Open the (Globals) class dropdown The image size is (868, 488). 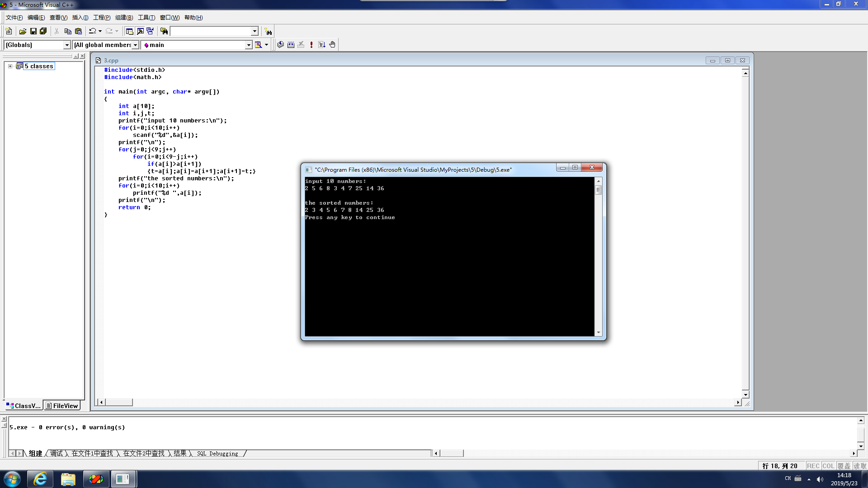tap(67, 45)
